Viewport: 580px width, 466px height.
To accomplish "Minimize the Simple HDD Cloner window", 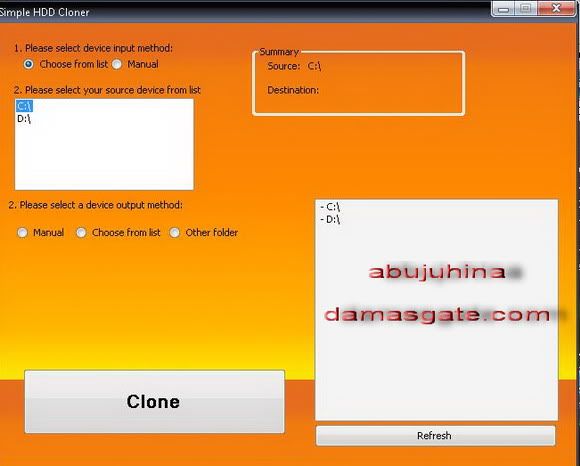I will (x=503, y=9).
